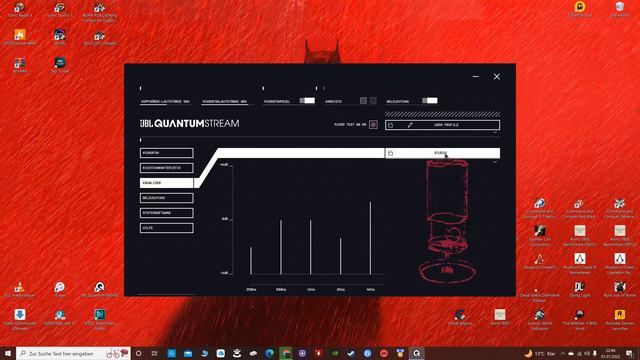Image resolution: width=640 pixels, height=360 pixels.
Task: Select Splinter Cell Conviction desktop icon
Action: 540,236
